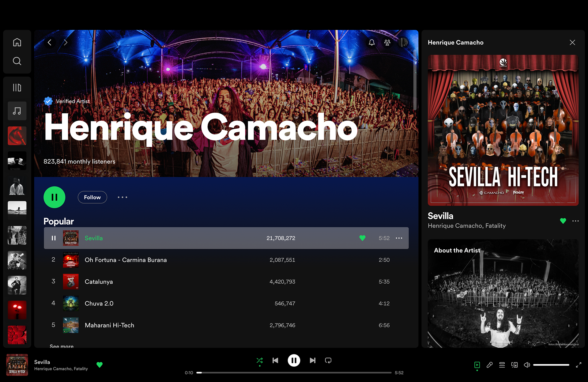The image size is (588, 382).
Task: Click Sevilla title in player bar
Action: 42,362
